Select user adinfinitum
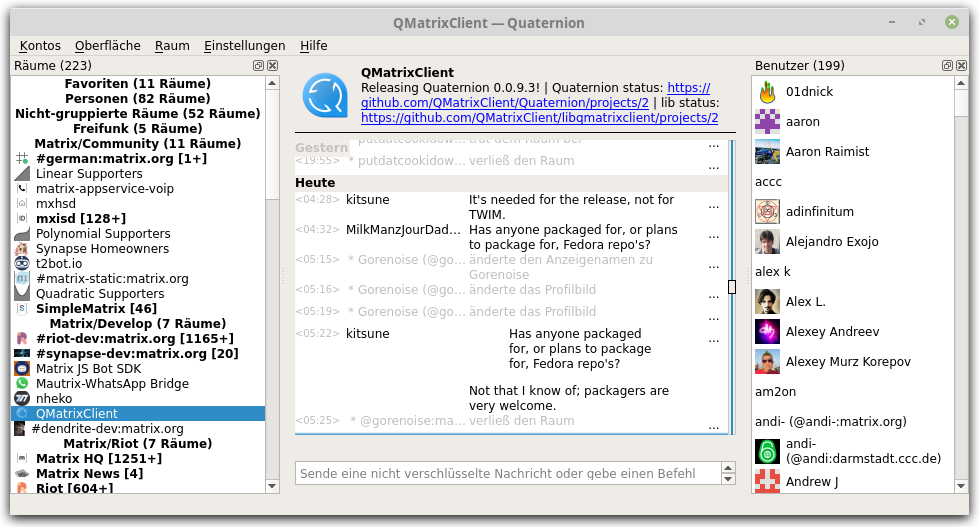Image resolution: width=979 pixels, height=527 pixels. coord(853,212)
